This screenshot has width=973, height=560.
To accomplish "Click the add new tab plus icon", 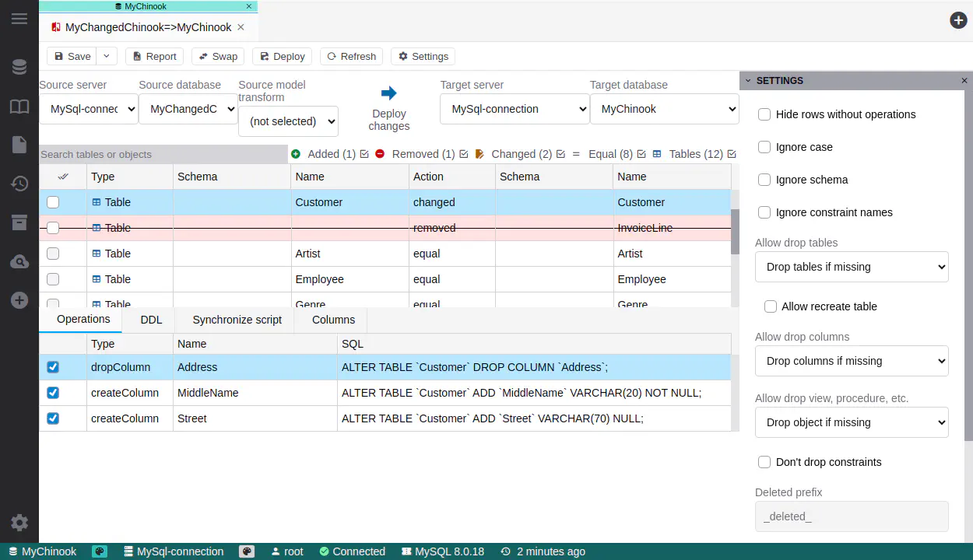I will click(x=958, y=20).
